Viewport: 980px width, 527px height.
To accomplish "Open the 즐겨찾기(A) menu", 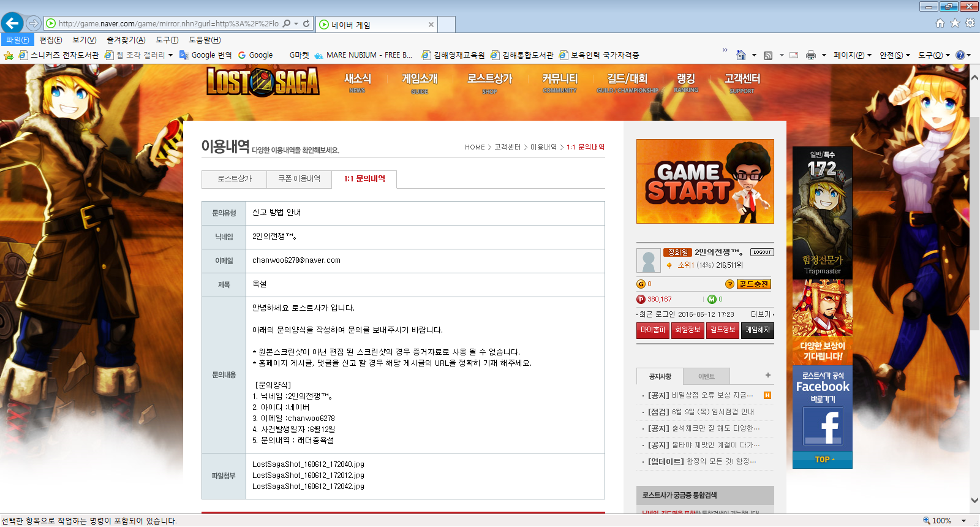I will pos(126,40).
